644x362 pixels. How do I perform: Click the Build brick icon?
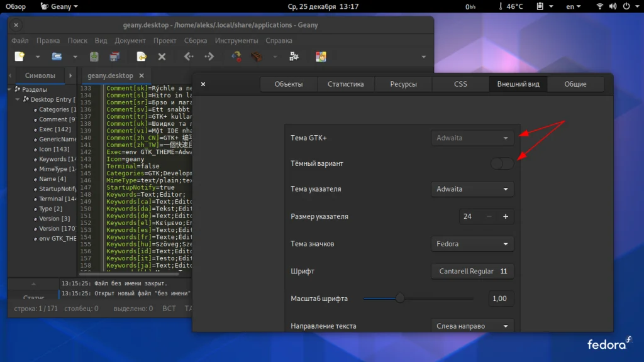point(256,57)
